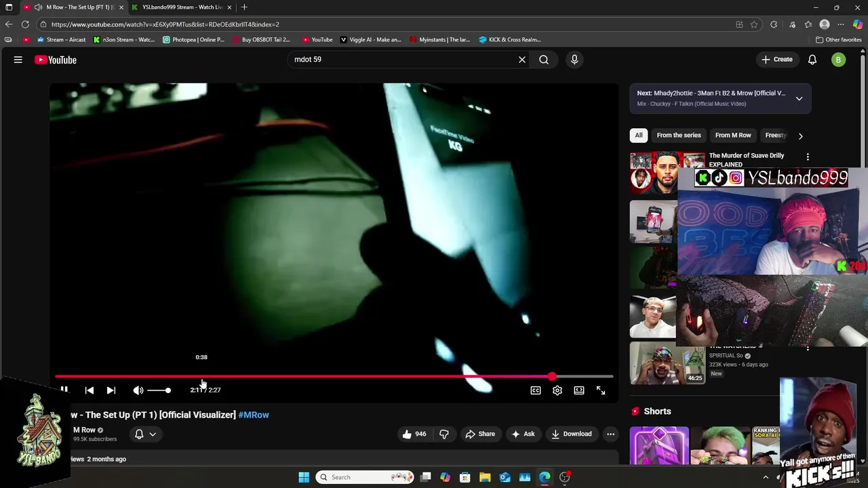This screenshot has width=868, height=488.
Task: Open OBS Studio taskbar icon
Action: (x=565, y=477)
